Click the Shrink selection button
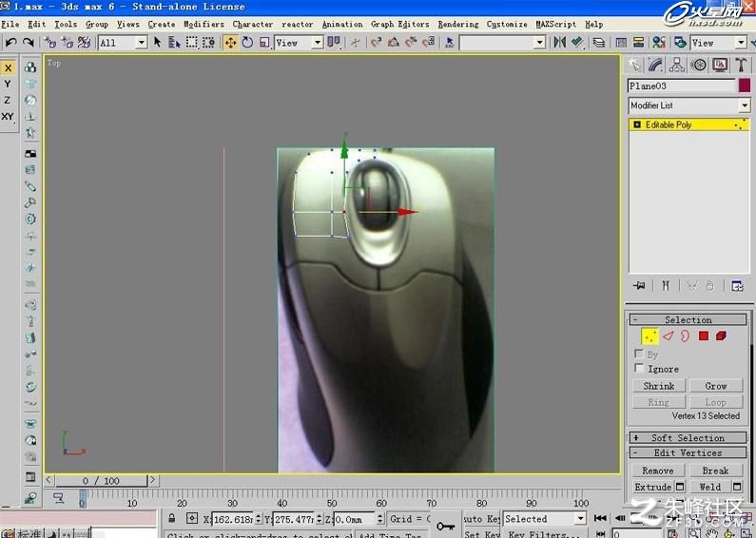The height and width of the screenshot is (538, 756). click(x=659, y=386)
